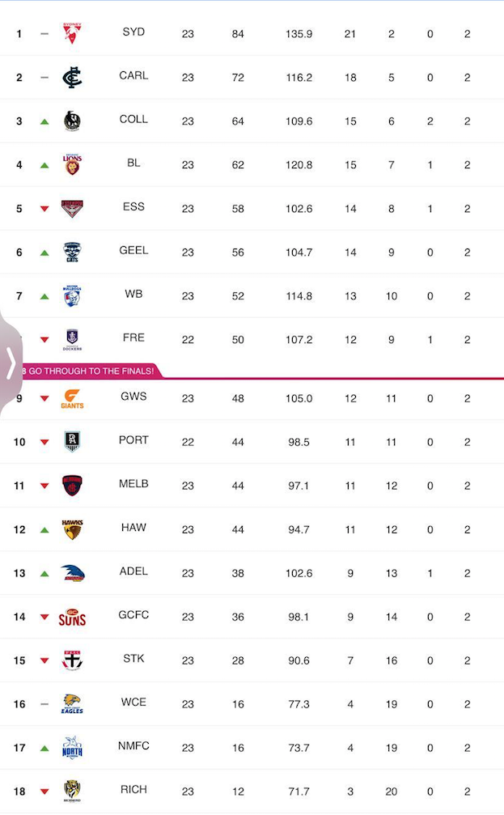Screen dimensions: 504x815
Task: Click the Essendon Bombers logo
Action: click(71, 207)
